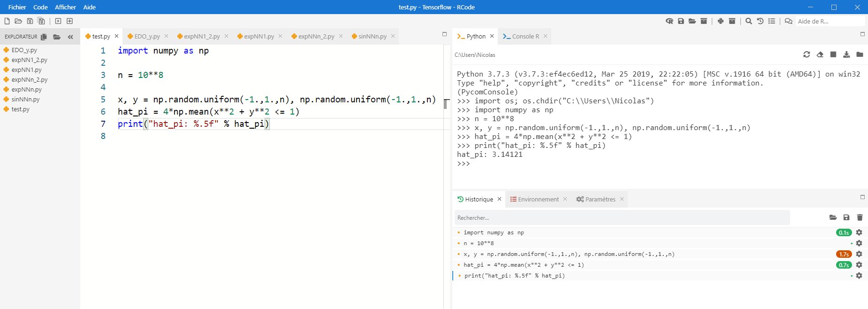The height and width of the screenshot is (309, 868).
Task: Click the save workspace floppy icon near R logo
Action: [681, 21]
